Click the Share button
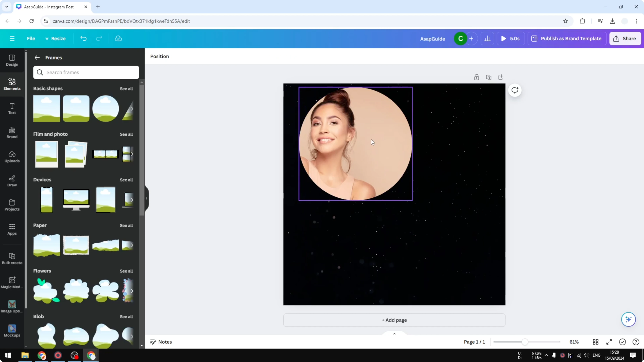Viewport: 644px width, 362px height. (625, 38)
